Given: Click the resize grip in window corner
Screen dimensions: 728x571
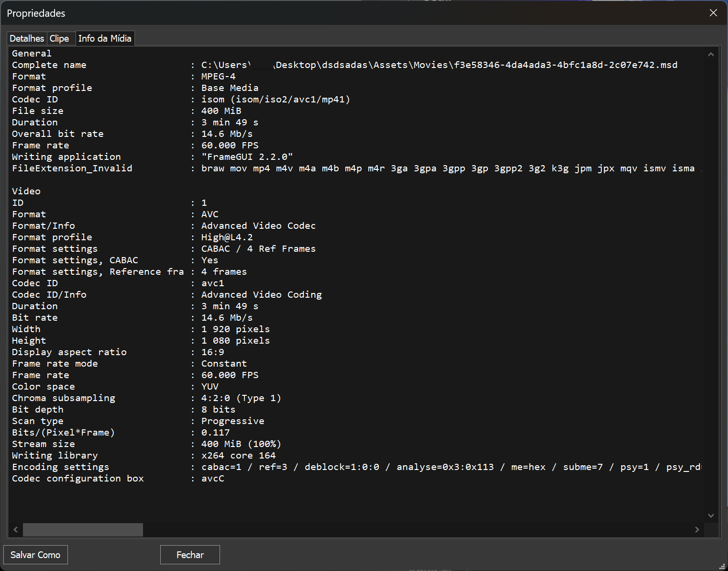Looking at the screenshot, I should point(722,566).
